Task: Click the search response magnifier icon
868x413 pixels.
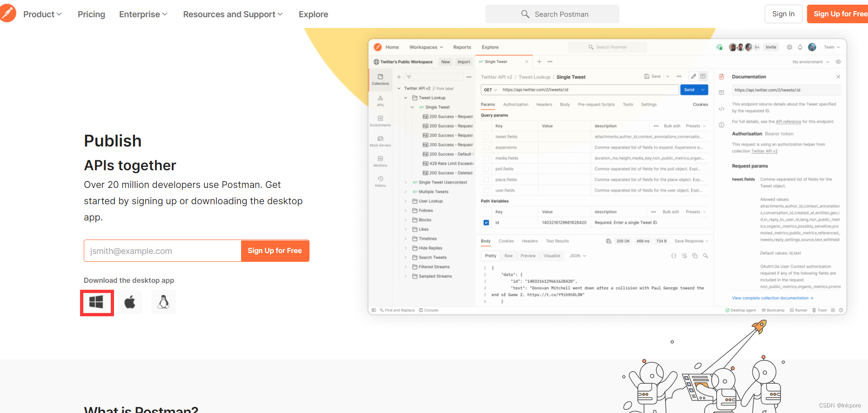Action: pyautogui.click(x=706, y=256)
